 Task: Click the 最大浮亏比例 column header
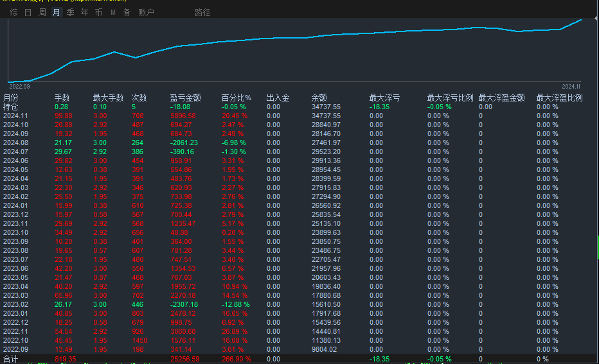(450, 98)
